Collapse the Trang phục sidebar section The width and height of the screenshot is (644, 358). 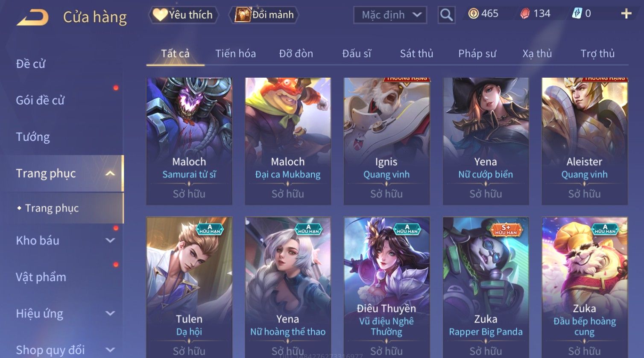click(x=110, y=173)
